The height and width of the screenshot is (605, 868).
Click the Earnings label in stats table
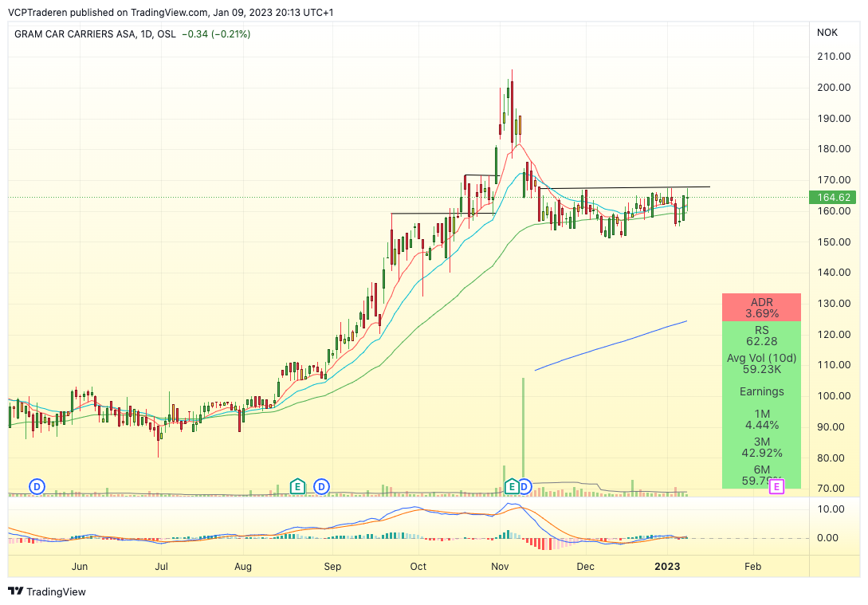point(762,391)
